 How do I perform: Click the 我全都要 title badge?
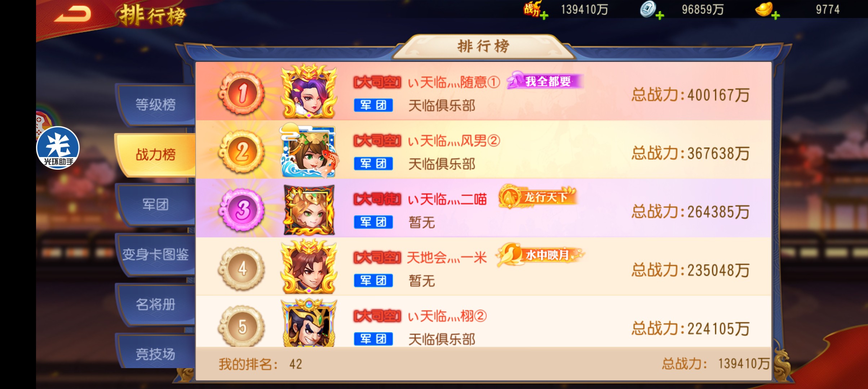pyautogui.click(x=545, y=81)
